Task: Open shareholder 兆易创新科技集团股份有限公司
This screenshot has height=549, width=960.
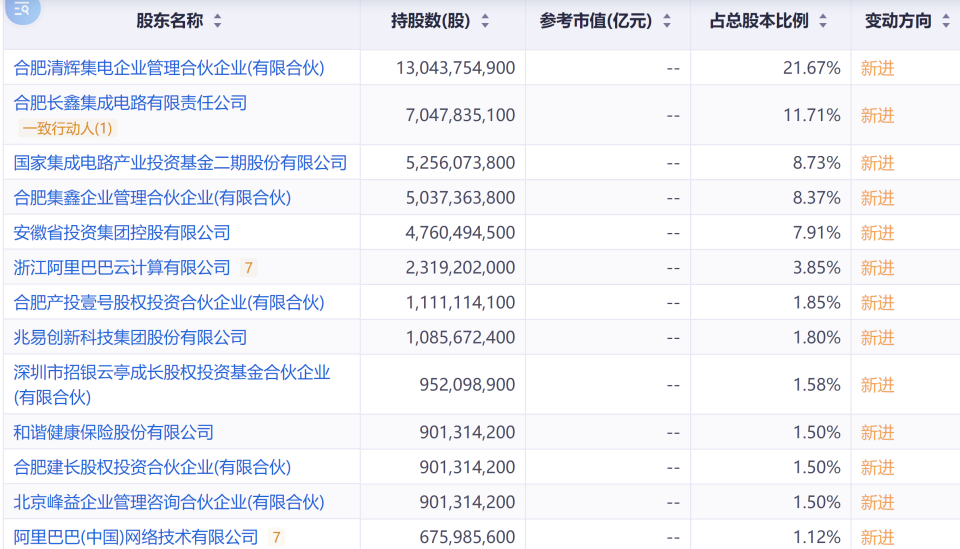Action: [130, 337]
